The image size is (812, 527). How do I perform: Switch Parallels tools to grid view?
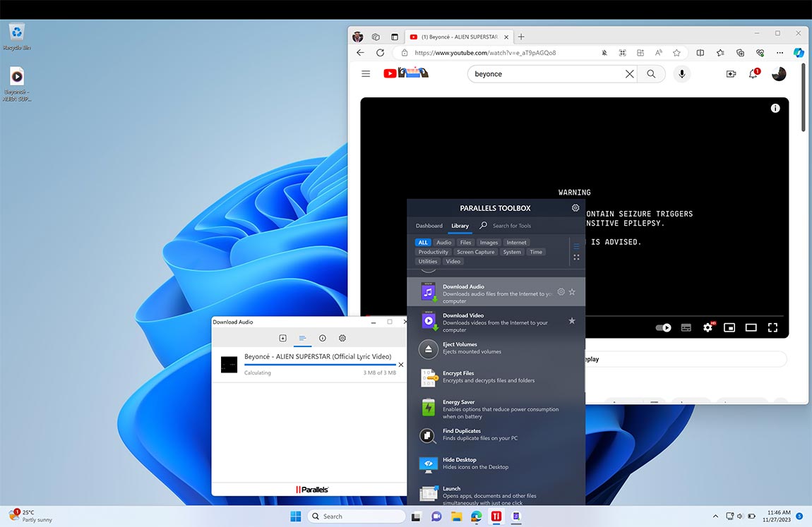coord(576,258)
